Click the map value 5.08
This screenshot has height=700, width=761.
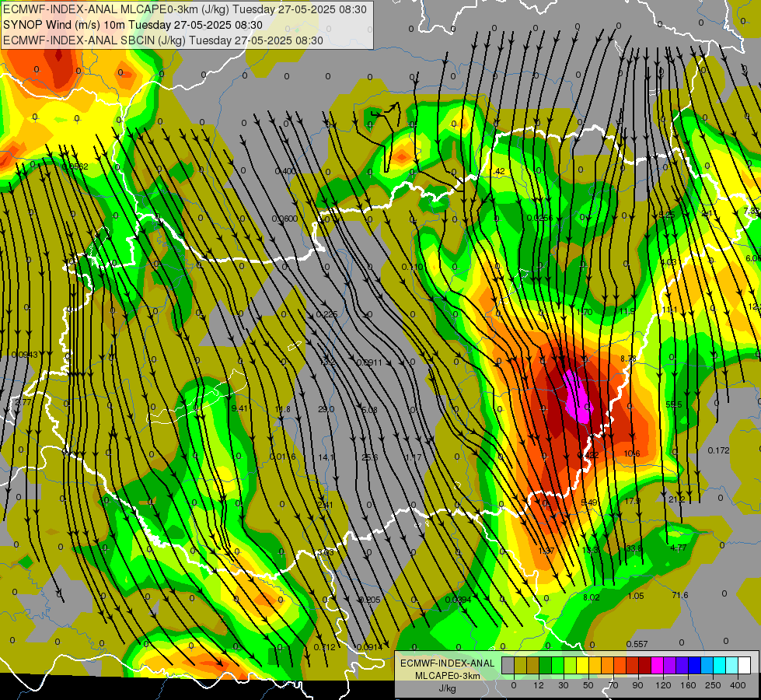369,410
